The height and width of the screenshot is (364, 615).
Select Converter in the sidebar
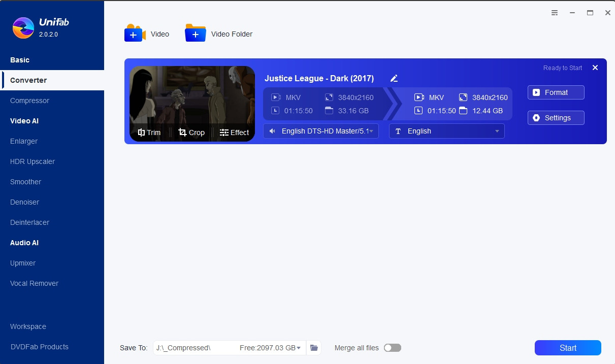[x=52, y=80]
